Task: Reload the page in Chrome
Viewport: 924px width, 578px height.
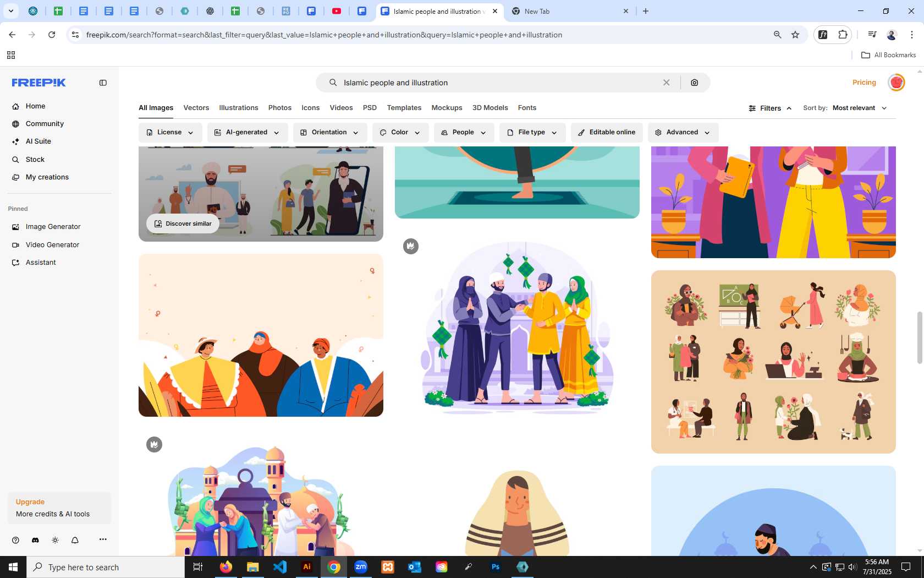Action: 52,35
